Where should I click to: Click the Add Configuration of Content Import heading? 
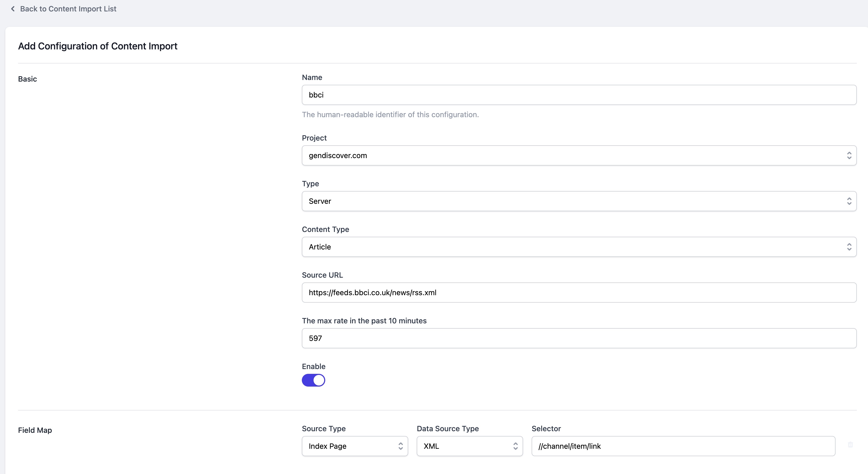pyautogui.click(x=98, y=46)
